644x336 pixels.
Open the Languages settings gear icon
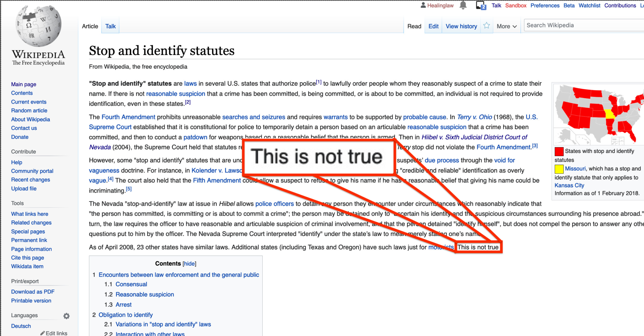click(66, 316)
